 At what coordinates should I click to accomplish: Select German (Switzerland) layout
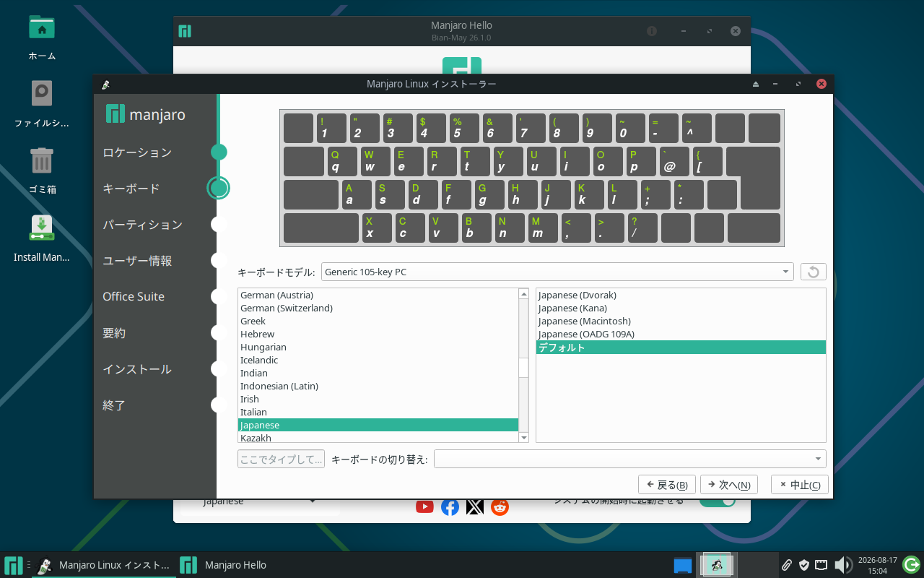coord(378,308)
